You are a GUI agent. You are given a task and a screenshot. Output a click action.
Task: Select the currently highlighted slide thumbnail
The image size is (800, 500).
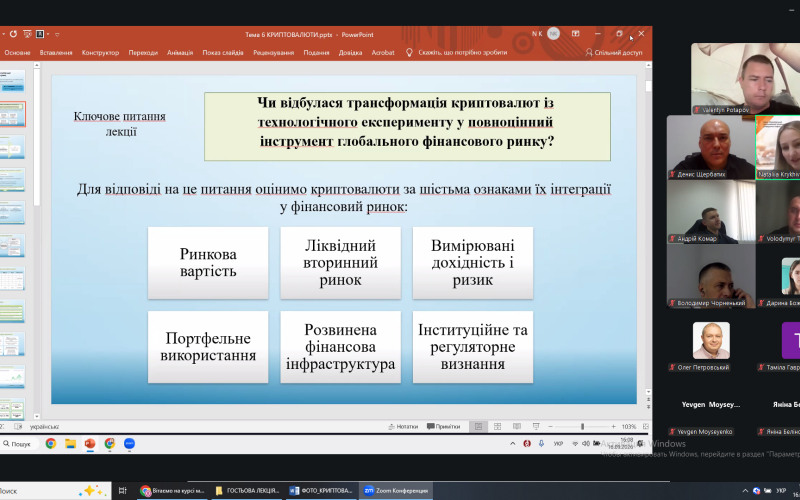click(x=12, y=114)
